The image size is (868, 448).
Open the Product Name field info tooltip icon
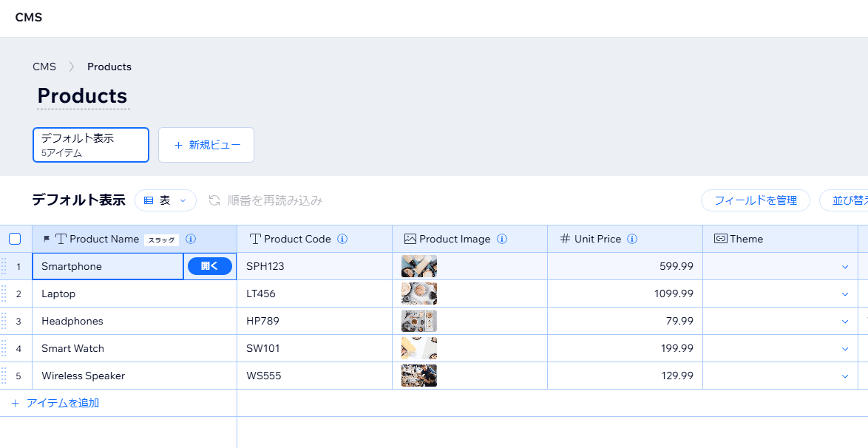[x=191, y=239]
